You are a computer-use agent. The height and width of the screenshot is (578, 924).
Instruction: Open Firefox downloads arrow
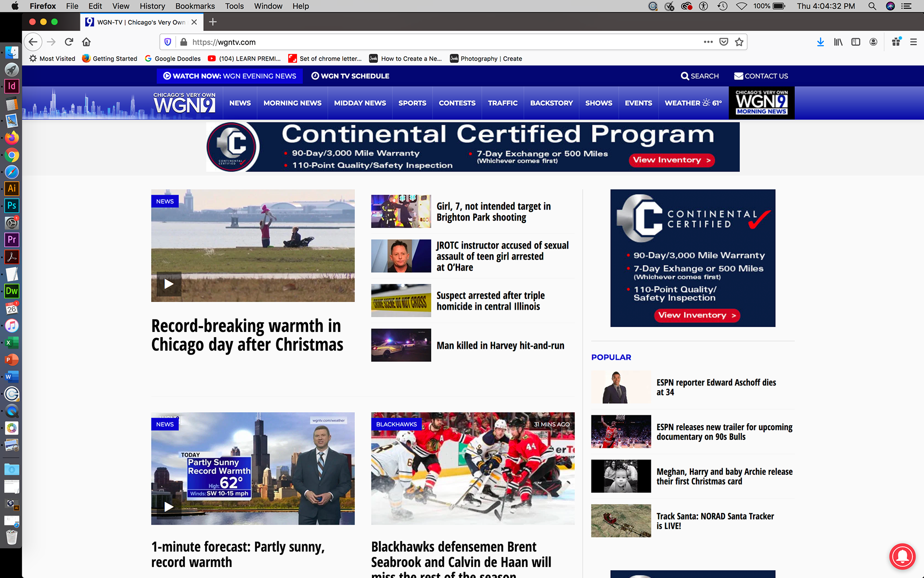pyautogui.click(x=821, y=42)
